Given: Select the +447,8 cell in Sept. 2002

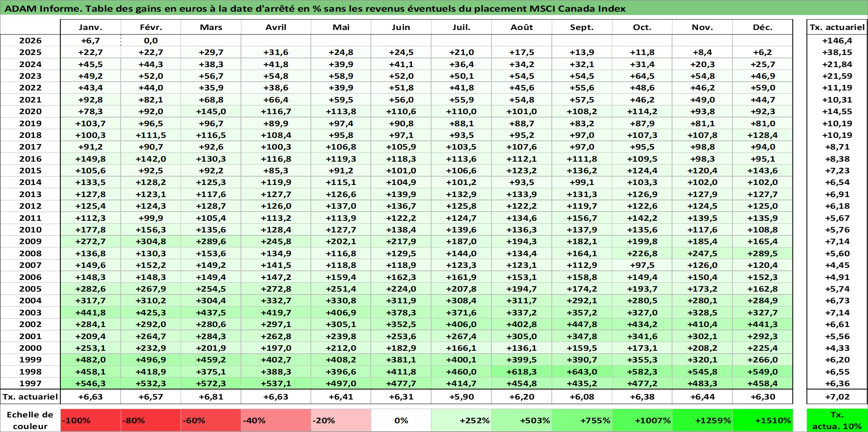Looking at the screenshot, I should click(x=582, y=324).
